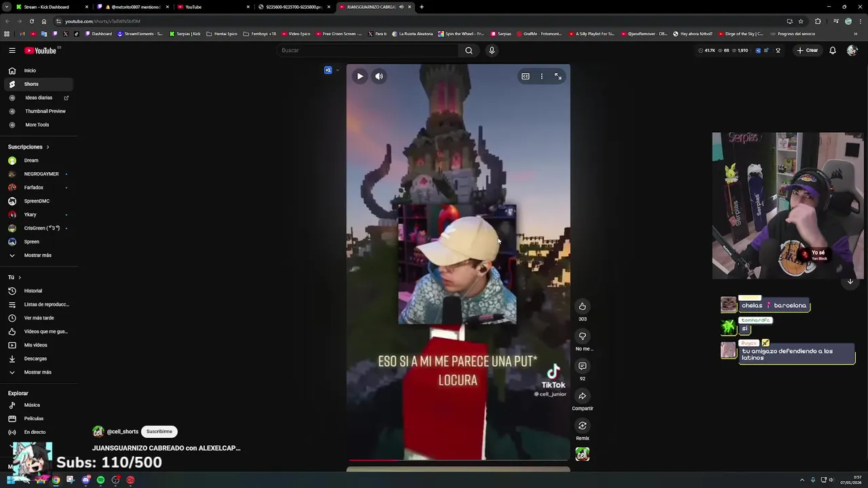Open the @cell_shorts channel link
This screenshot has height=488, width=868.
tap(123, 432)
